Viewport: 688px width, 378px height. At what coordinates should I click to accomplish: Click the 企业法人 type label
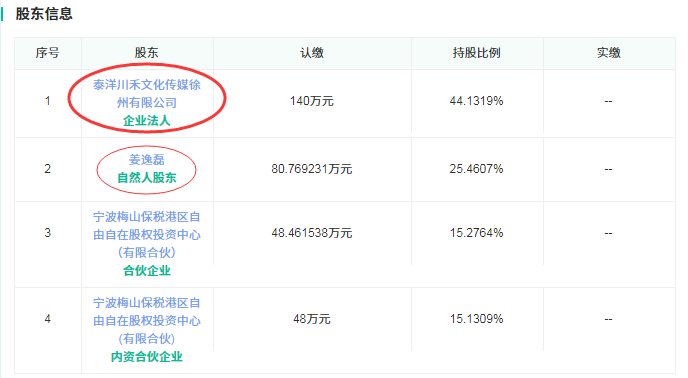click(x=147, y=120)
